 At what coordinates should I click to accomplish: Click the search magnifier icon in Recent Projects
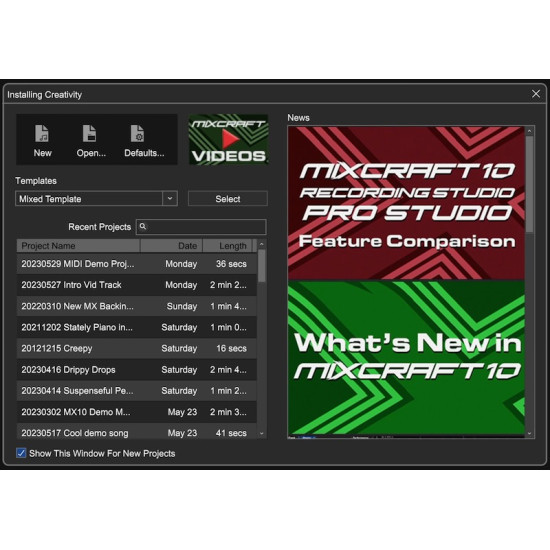click(x=143, y=227)
